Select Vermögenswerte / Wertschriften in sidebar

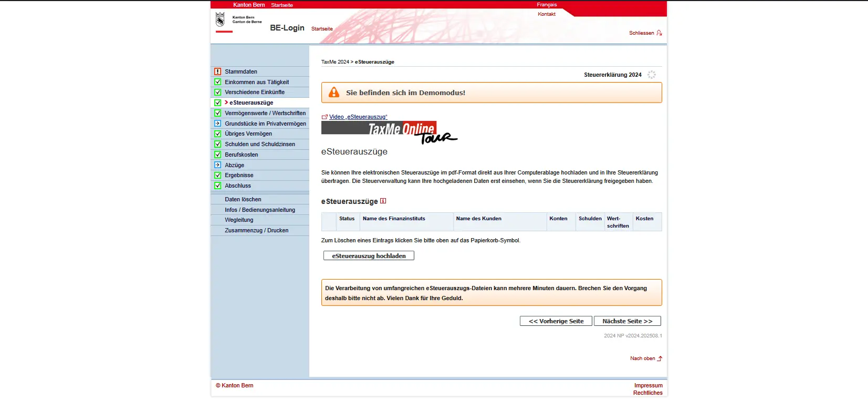coord(265,113)
